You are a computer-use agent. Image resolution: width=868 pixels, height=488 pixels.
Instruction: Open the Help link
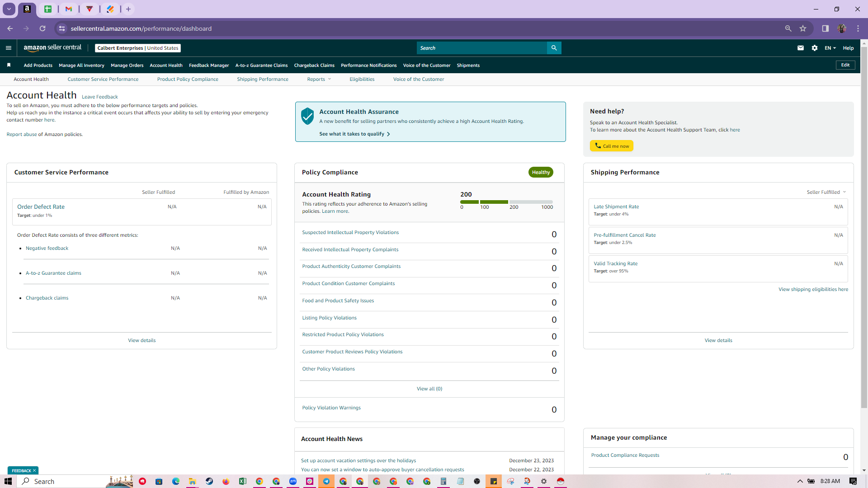[848, 48]
